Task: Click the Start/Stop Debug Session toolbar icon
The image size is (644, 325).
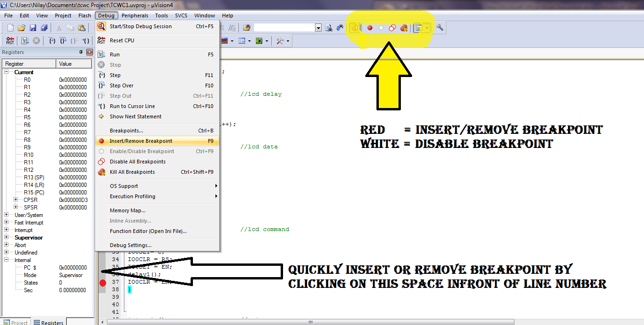Action: (355, 27)
